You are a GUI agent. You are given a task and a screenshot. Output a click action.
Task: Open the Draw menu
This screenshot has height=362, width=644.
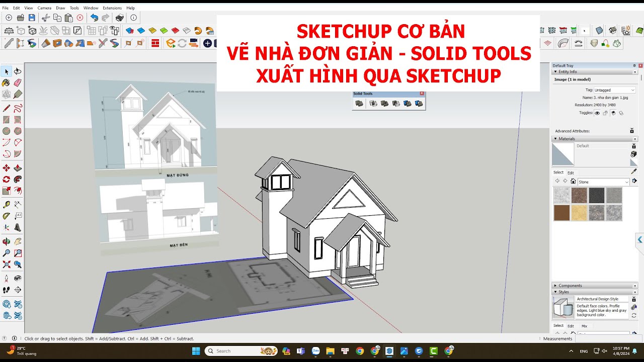pyautogui.click(x=60, y=8)
